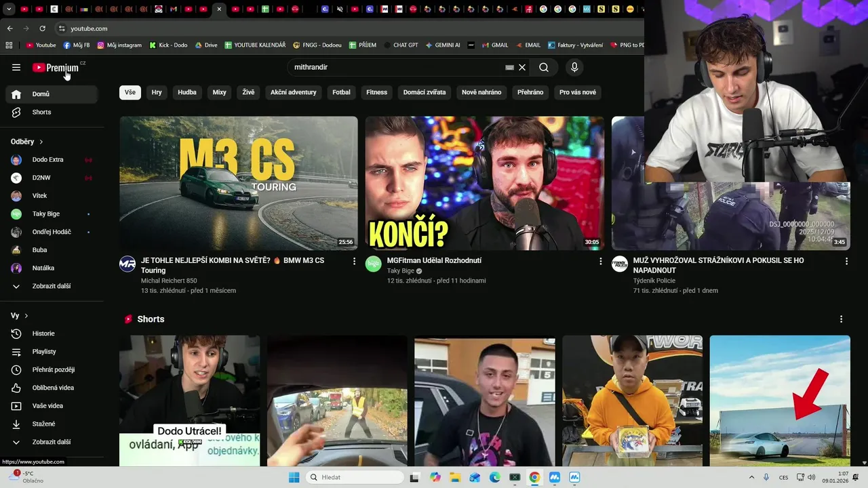Click the YouTube Premium logo

pos(56,68)
